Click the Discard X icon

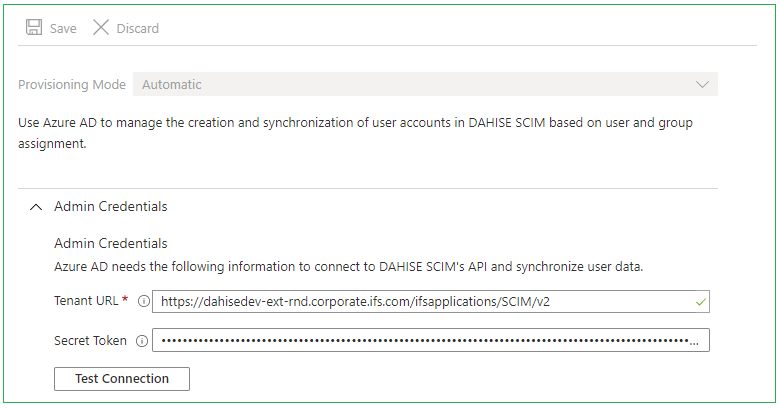101,28
